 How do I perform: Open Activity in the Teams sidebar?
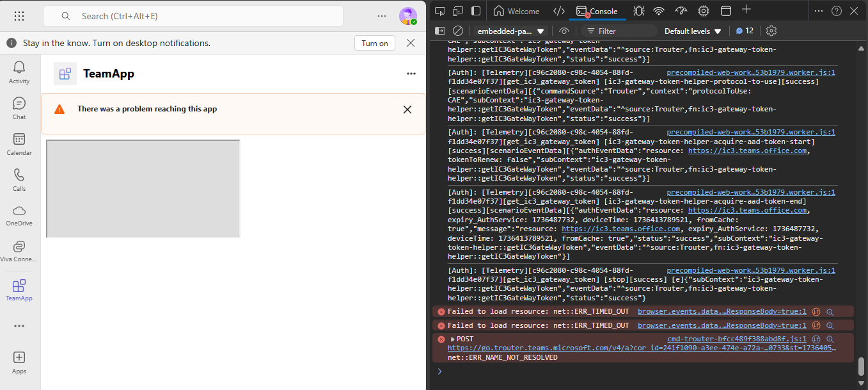click(x=19, y=72)
